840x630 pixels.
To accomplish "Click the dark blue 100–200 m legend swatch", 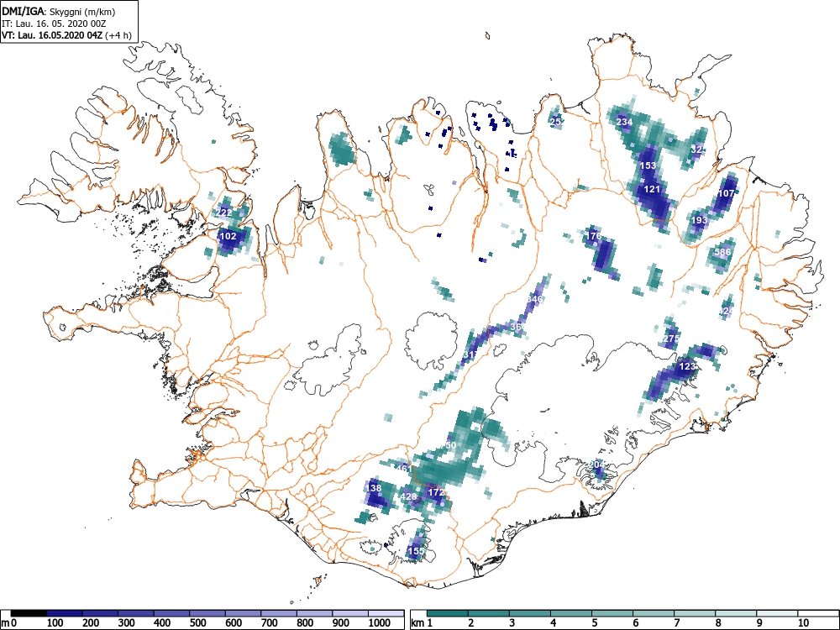I will pos(65,613).
